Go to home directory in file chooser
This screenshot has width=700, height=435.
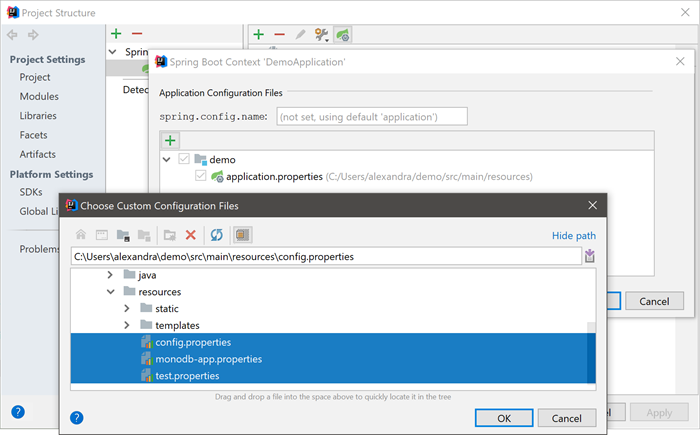pos(81,234)
